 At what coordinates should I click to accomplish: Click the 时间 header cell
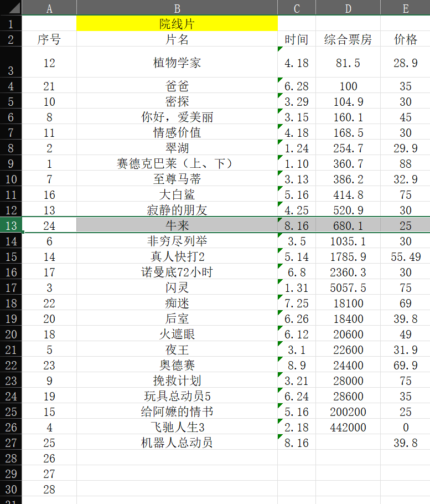coord(297,39)
